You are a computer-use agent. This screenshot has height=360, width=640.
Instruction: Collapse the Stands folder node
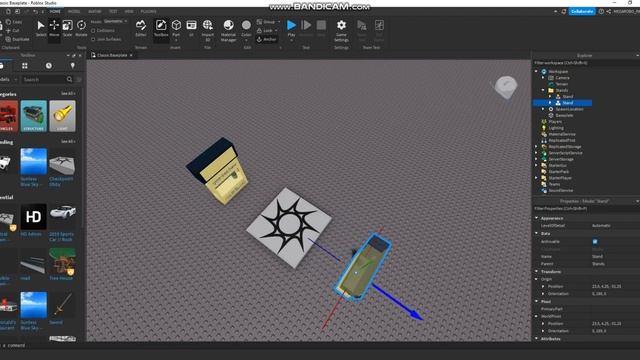[543, 90]
